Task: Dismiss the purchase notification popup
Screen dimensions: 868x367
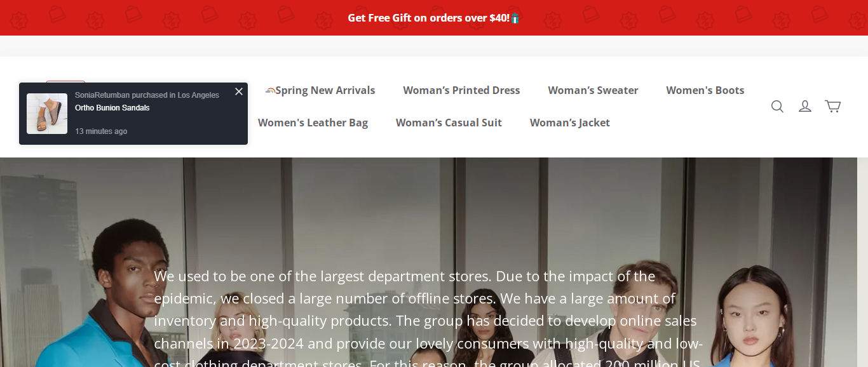Action: click(x=239, y=91)
